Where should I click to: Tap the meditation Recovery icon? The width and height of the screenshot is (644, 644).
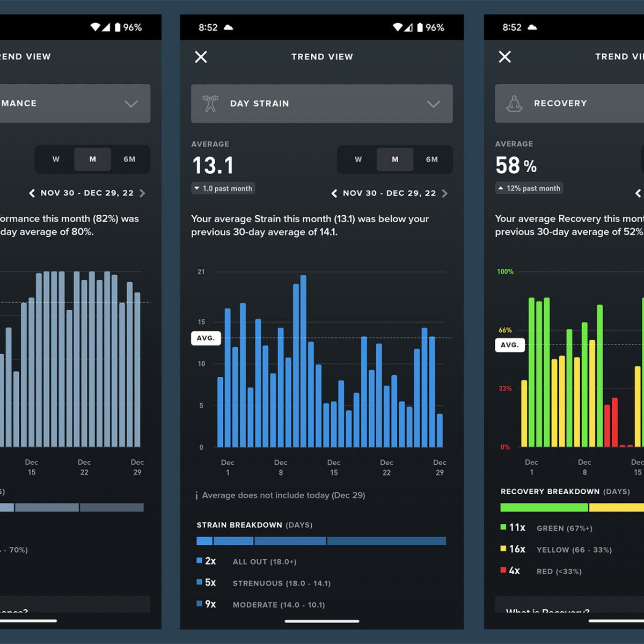coord(514,104)
